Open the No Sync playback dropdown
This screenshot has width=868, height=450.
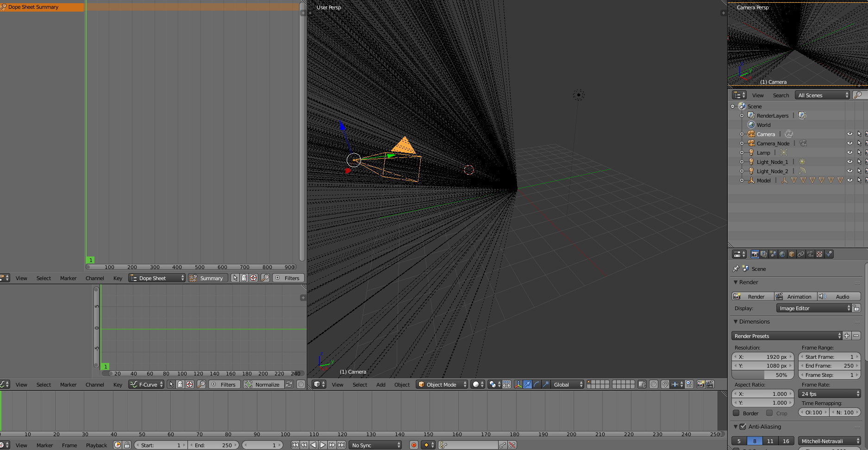pyautogui.click(x=375, y=445)
